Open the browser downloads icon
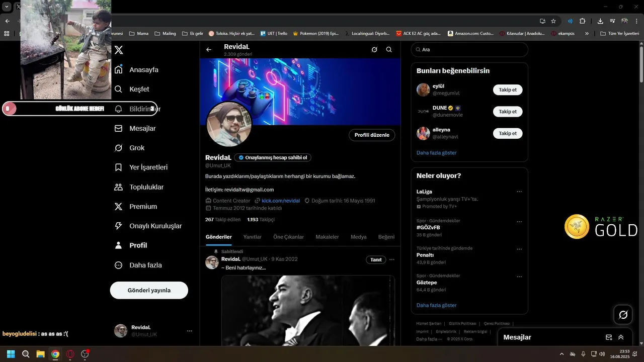 click(x=600, y=21)
